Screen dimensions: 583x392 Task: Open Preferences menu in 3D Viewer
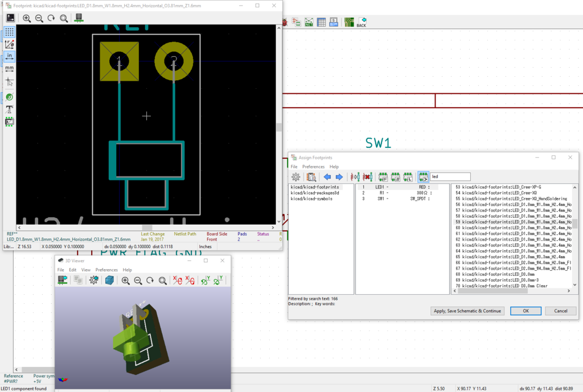(106, 270)
